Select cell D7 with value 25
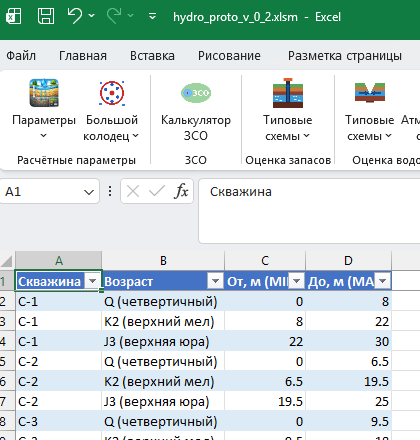Image resolution: width=420 pixels, height=440 pixels. (348, 401)
